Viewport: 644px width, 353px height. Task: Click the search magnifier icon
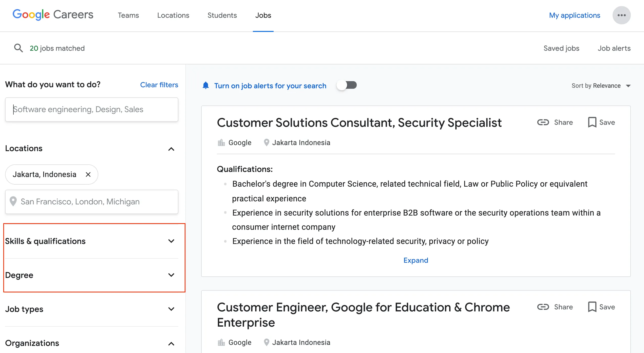point(18,48)
